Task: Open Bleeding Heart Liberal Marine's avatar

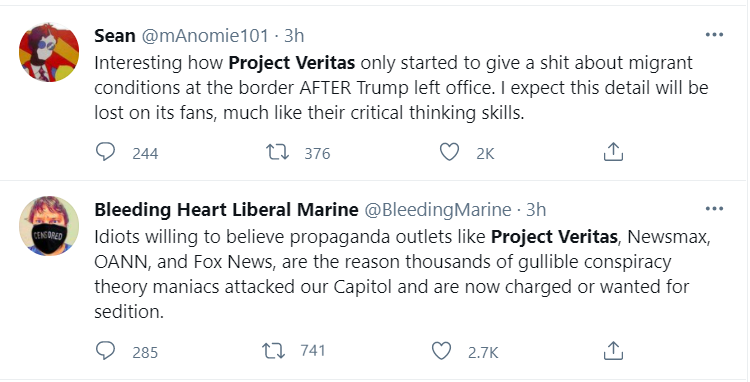Action: pyautogui.click(x=49, y=226)
